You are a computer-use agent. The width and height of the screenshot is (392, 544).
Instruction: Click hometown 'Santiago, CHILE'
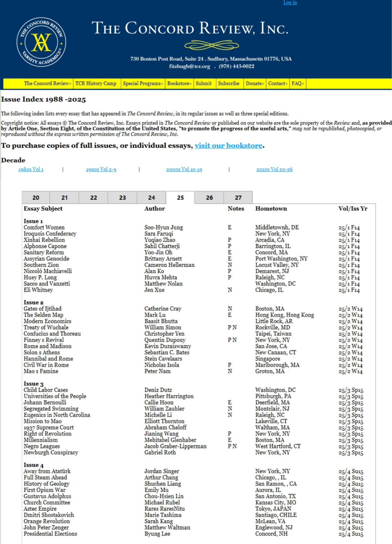pyautogui.click(x=276, y=515)
